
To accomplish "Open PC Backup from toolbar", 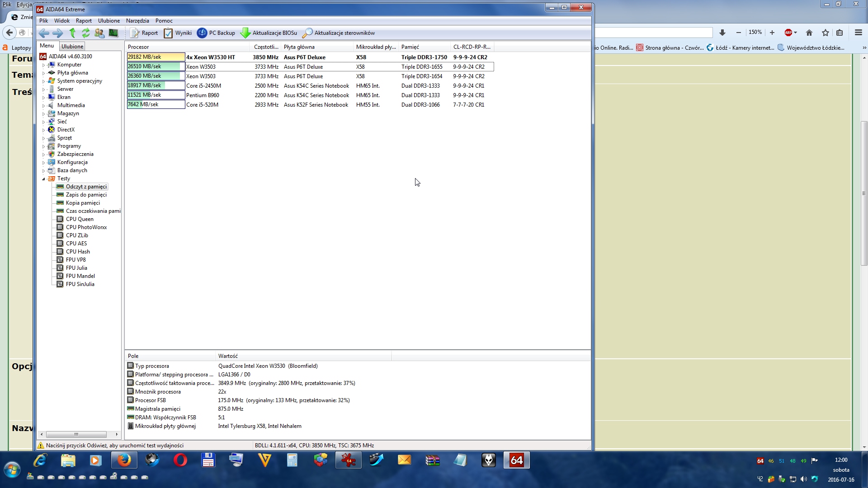I will click(216, 33).
